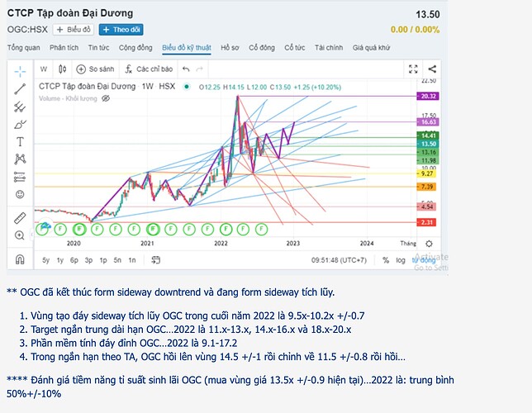Select Biểu đồ kỹ thuật tab
Screen dimensions: 532x413
click(187, 48)
